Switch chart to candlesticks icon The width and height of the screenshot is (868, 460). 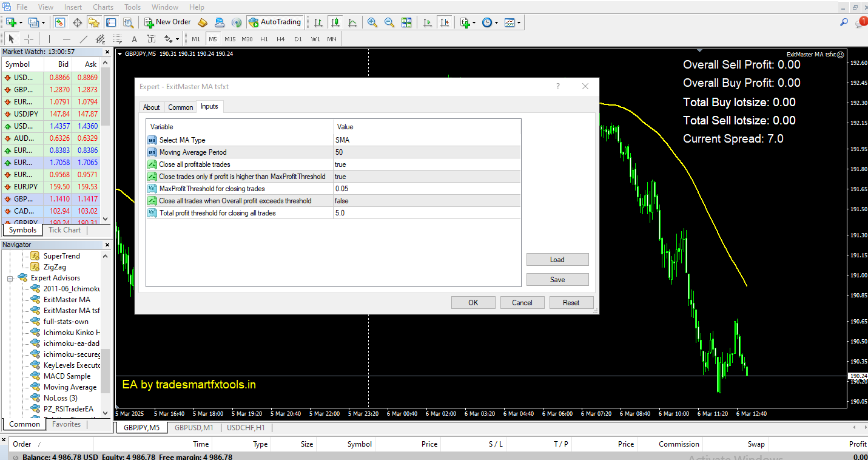(x=335, y=22)
